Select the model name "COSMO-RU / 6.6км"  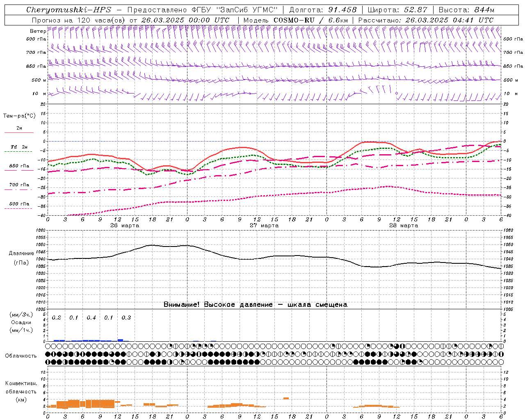(311, 20)
